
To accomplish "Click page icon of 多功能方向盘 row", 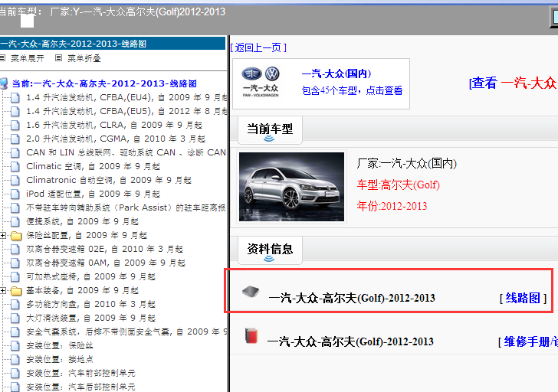I will 15,305.
